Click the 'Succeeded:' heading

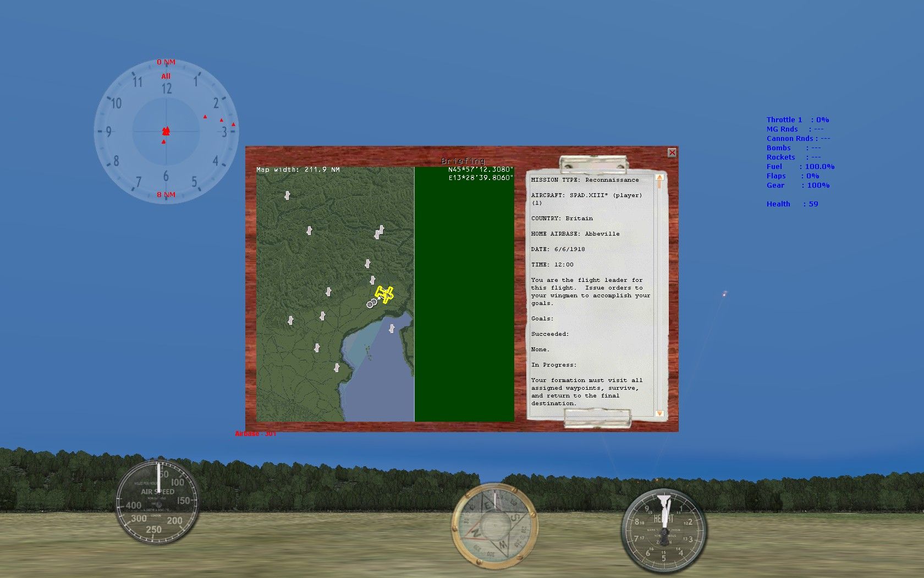point(549,334)
